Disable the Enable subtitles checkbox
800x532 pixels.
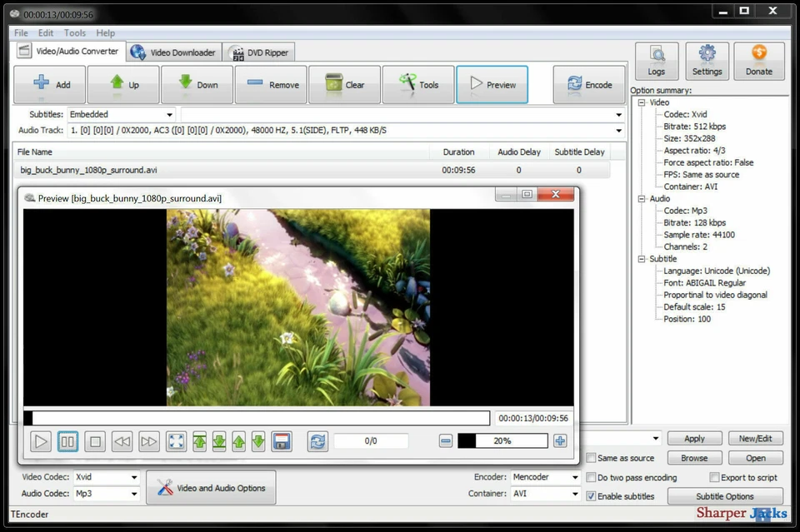591,496
